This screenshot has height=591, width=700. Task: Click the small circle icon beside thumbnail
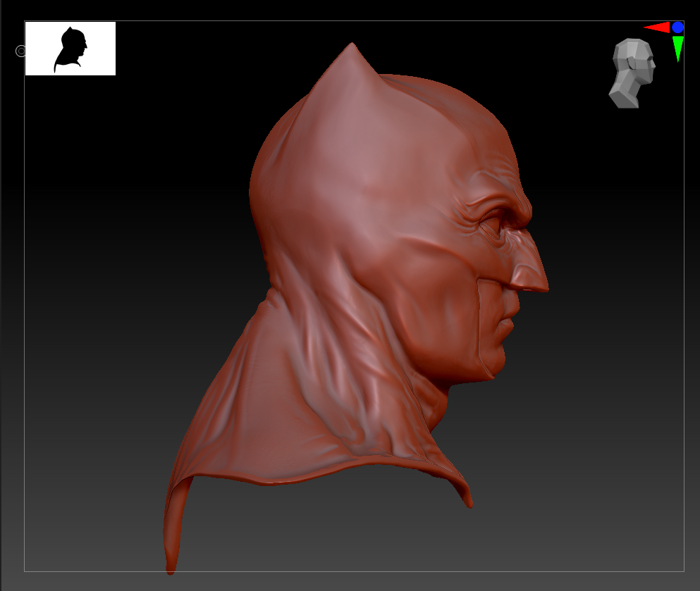(x=20, y=51)
